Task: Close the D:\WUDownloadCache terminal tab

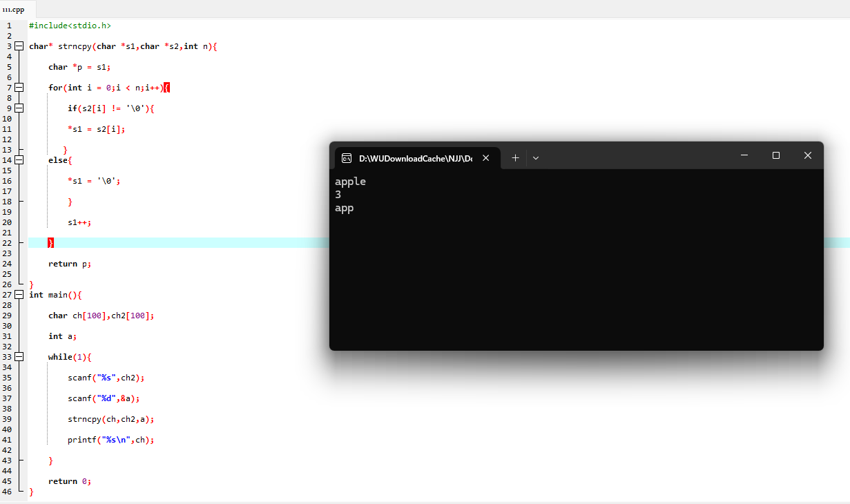Action: (486, 157)
